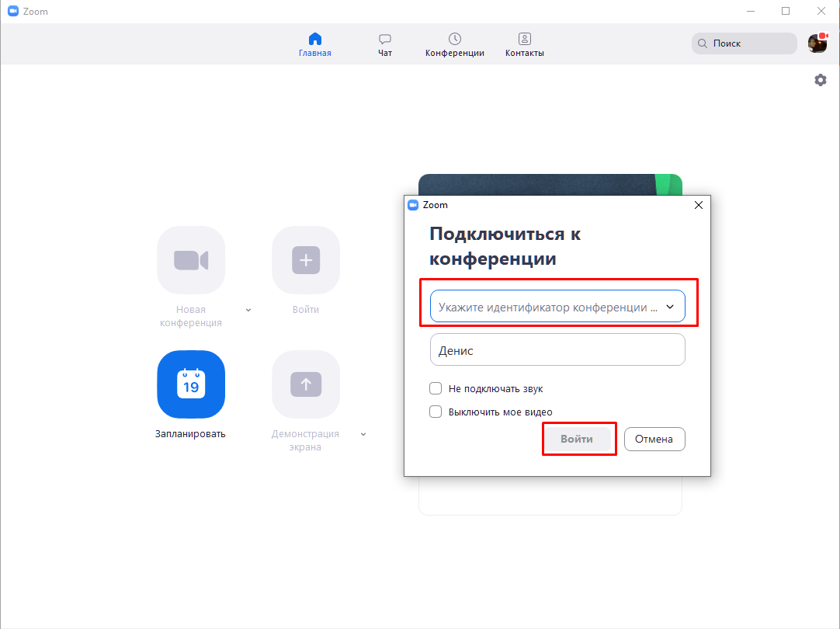Click the conference ID input field
This screenshot has height=629, width=840.
tap(557, 307)
